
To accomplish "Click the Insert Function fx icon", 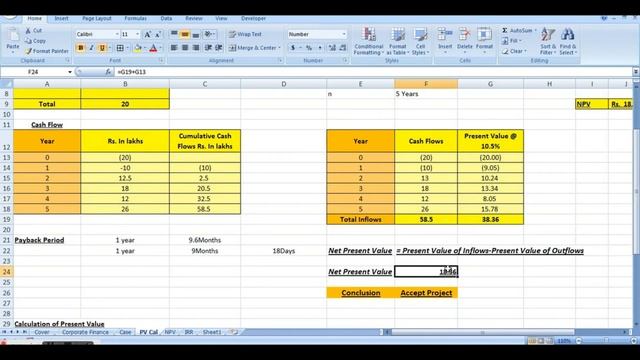I will [x=108, y=72].
